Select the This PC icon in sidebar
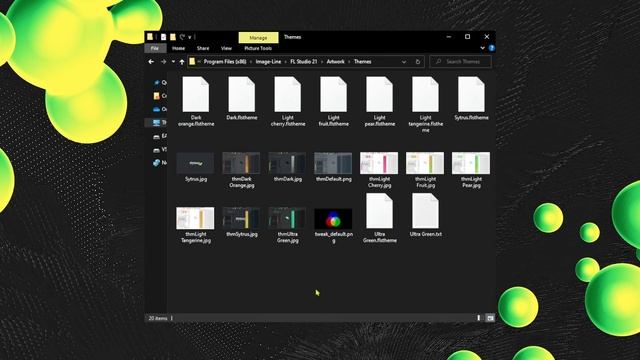This screenshot has height=360, width=640. 156,122
